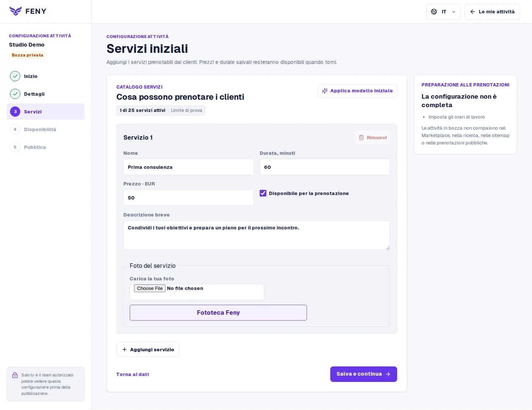Click the sparkle icon on Applica modello iniziale
The image size is (532, 410).
[x=325, y=91]
